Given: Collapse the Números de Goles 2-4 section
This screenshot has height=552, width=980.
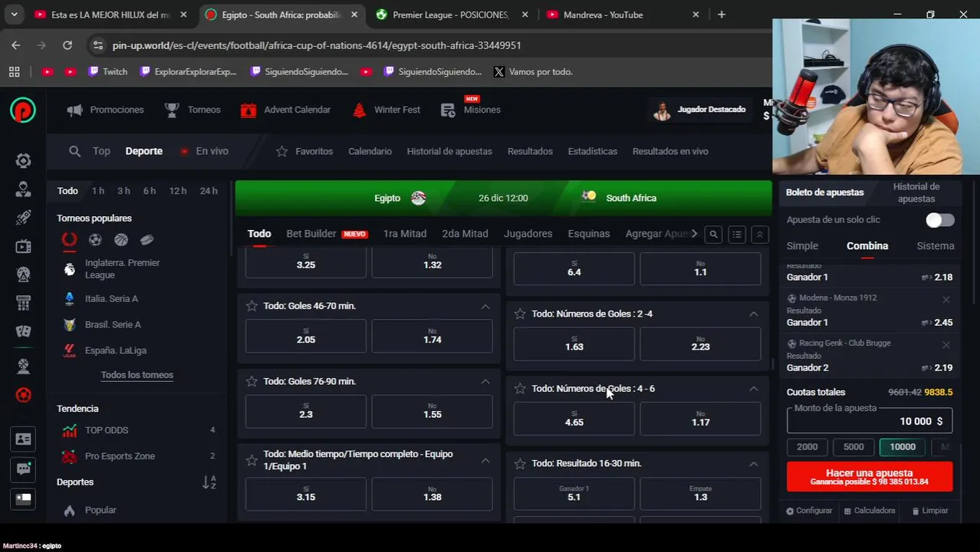Looking at the screenshot, I should pos(754,314).
